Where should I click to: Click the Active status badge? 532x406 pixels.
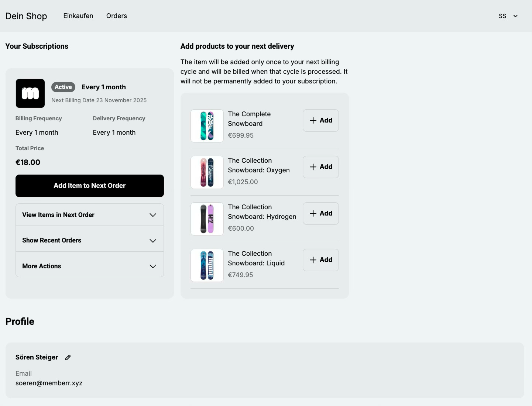tap(63, 87)
